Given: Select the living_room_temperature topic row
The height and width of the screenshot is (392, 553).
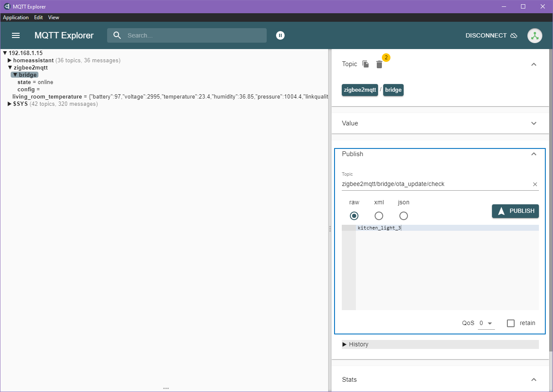Looking at the screenshot, I should (x=170, y=97).
